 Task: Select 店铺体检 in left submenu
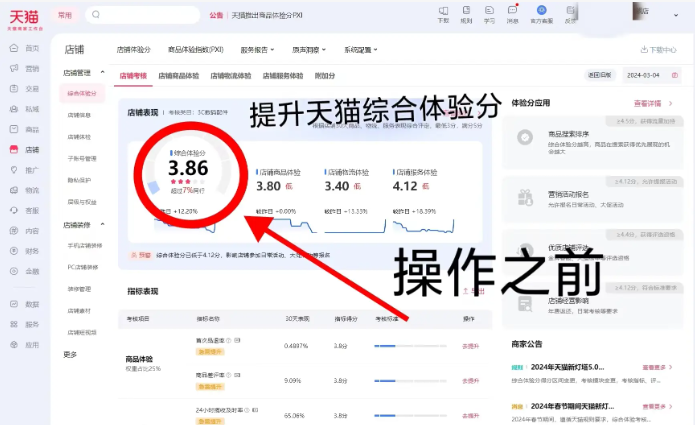click(79, 137)
